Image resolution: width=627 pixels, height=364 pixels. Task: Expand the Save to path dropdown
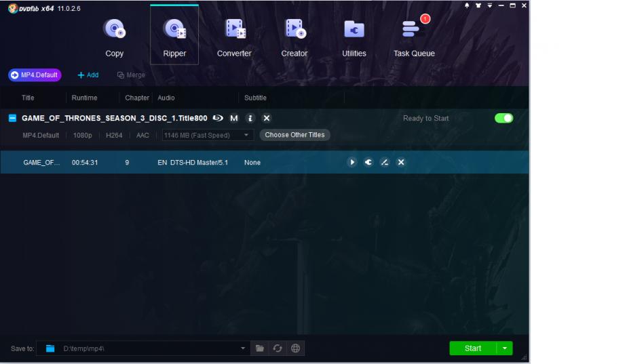pyautogui.click(x=243, y=348)
